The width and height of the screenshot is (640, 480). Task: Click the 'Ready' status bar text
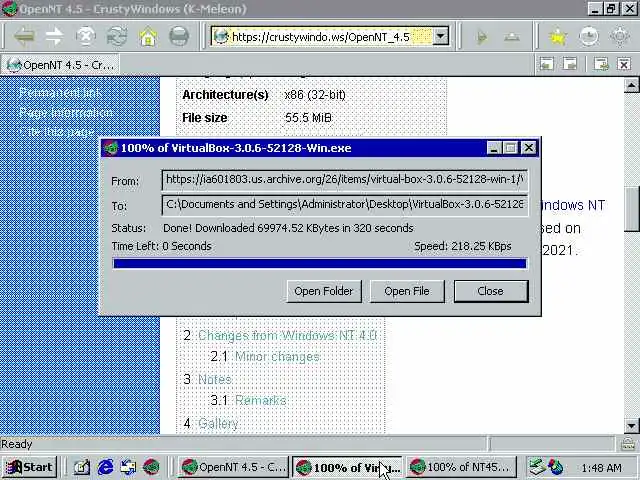tap(17, 444)
